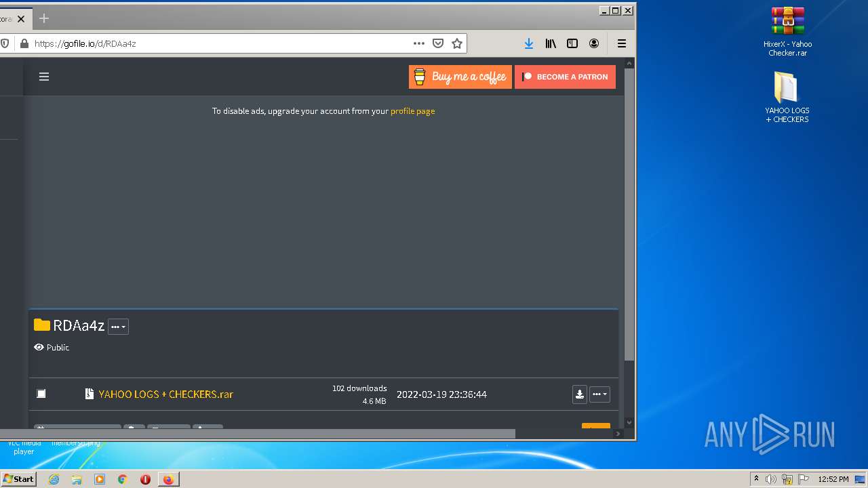Switch to the Firefox taskbar button
Image resolution: width=868 pixels, height=488 pixels.
(x=168, y=479)
